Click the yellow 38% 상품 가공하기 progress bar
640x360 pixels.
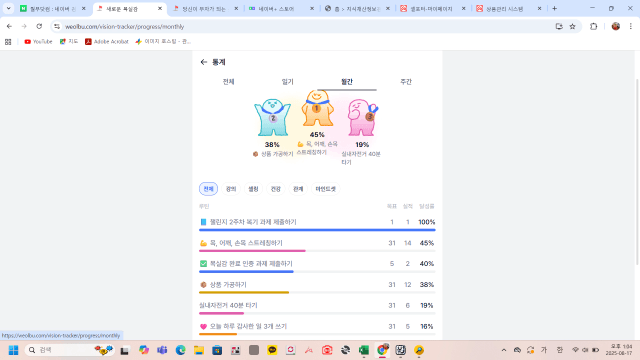pyautogui.click(x=244, y=293)
